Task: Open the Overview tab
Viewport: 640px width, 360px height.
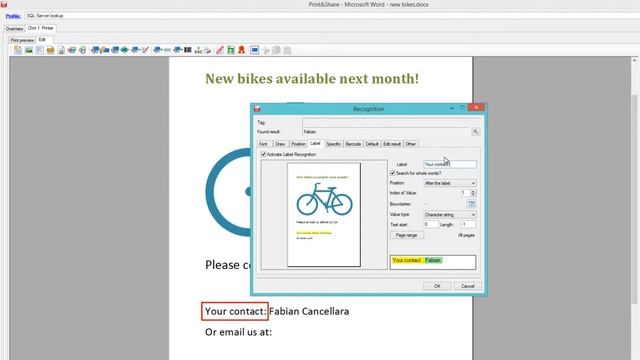Action: pyautogui.click(x=14, y=29)
